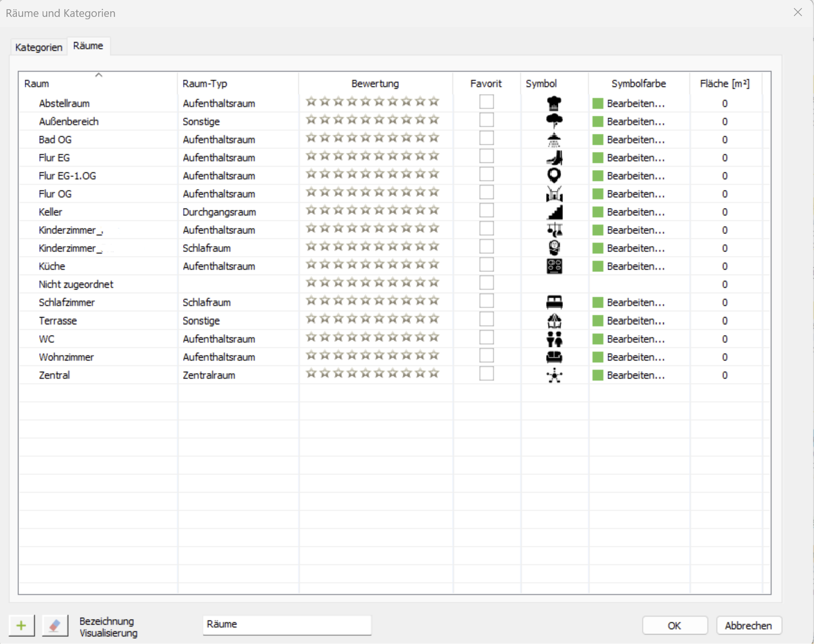Select the Flur EG-1.OG room name
Viewport: 814px width, 644px height.
(x=67, y=176)
